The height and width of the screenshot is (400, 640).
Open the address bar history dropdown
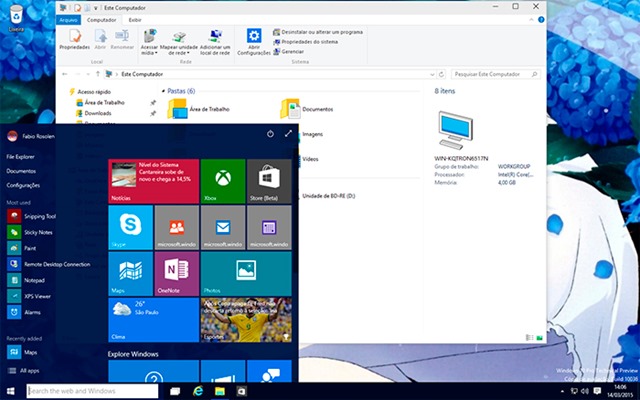[432, 75]
